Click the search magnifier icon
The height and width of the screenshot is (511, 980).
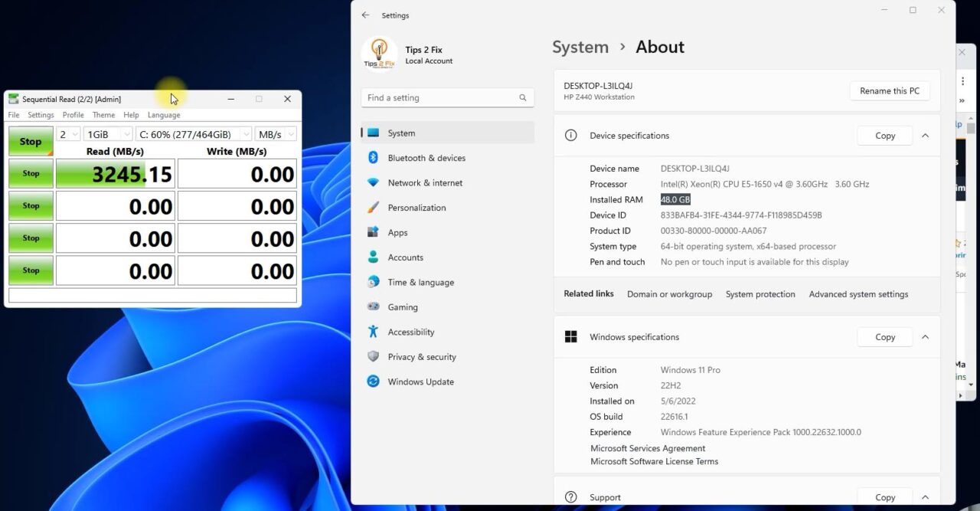(523, 98)
